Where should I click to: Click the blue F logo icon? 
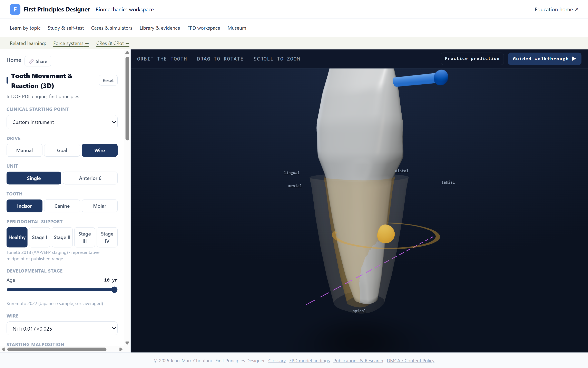click(15, 9)
